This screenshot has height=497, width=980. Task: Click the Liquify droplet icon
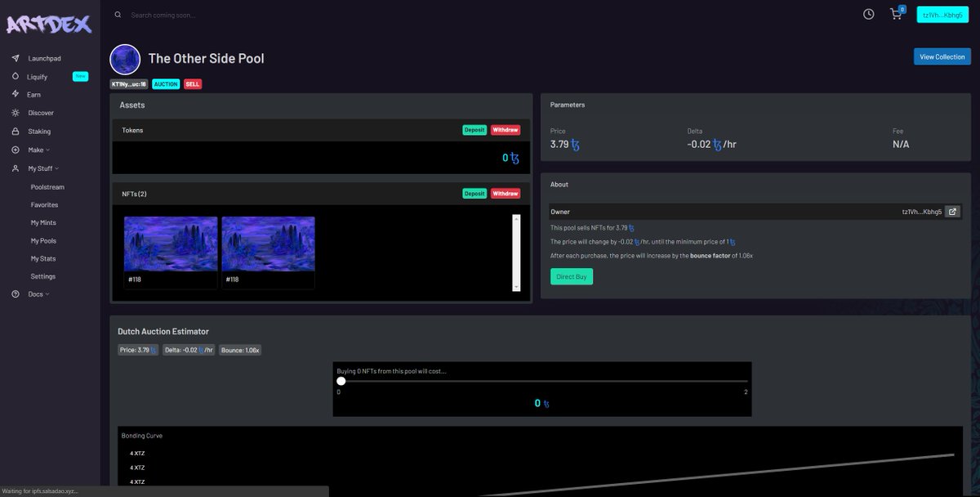[16, 76]
